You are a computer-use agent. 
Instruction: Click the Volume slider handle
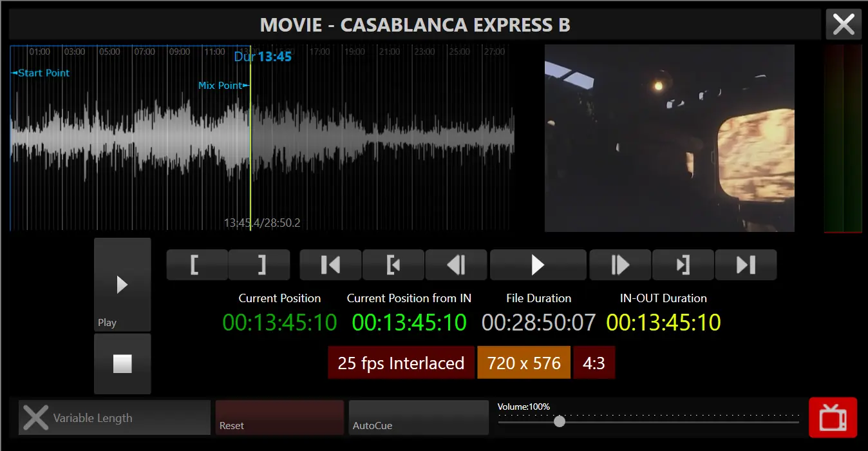560,421
